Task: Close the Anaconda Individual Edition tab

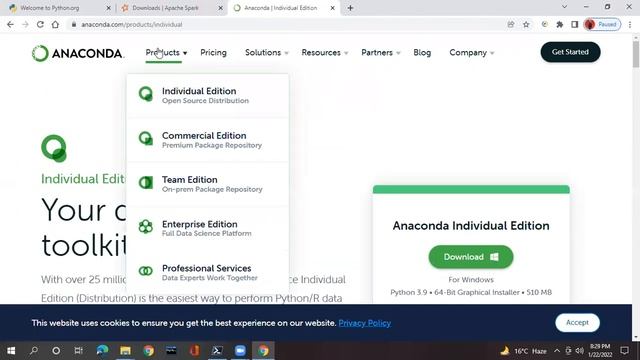Action: [333, 8]
